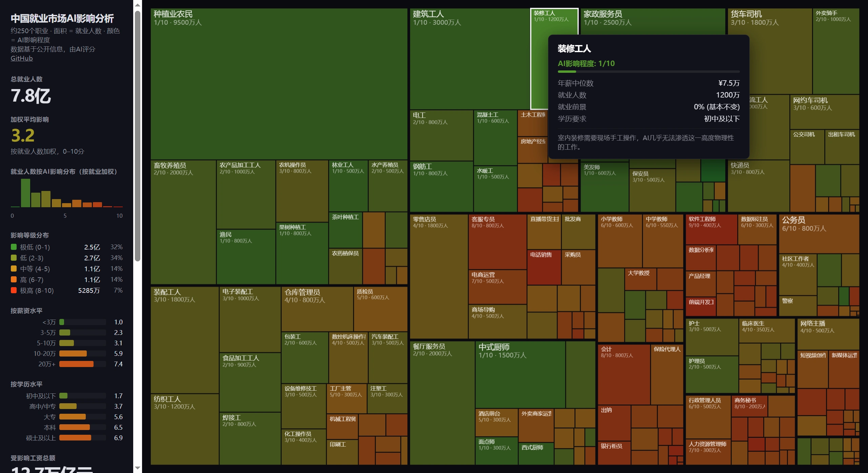This screenshot has width=868, height=473.
Task: Click the 本科 education level bar
Action: point(75,427)
